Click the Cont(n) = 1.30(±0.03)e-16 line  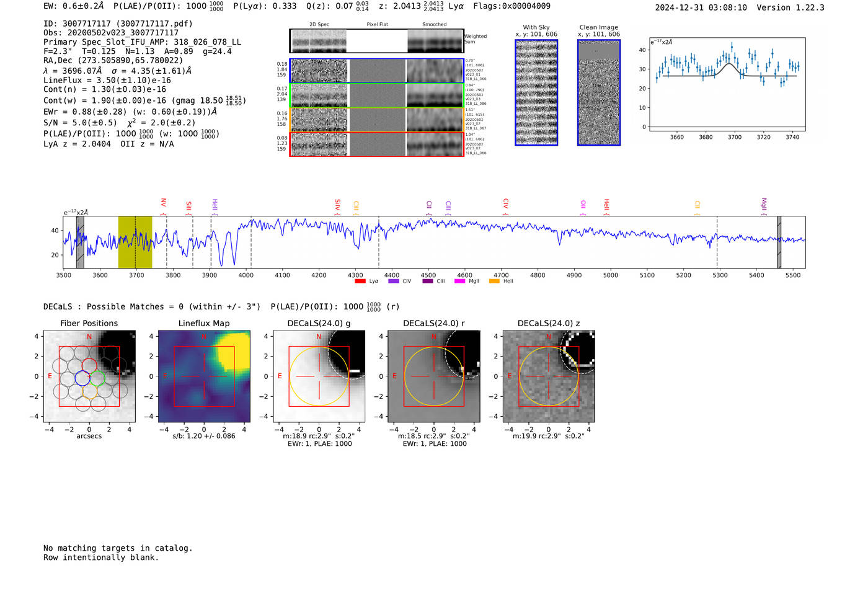(x=105, y=89)
